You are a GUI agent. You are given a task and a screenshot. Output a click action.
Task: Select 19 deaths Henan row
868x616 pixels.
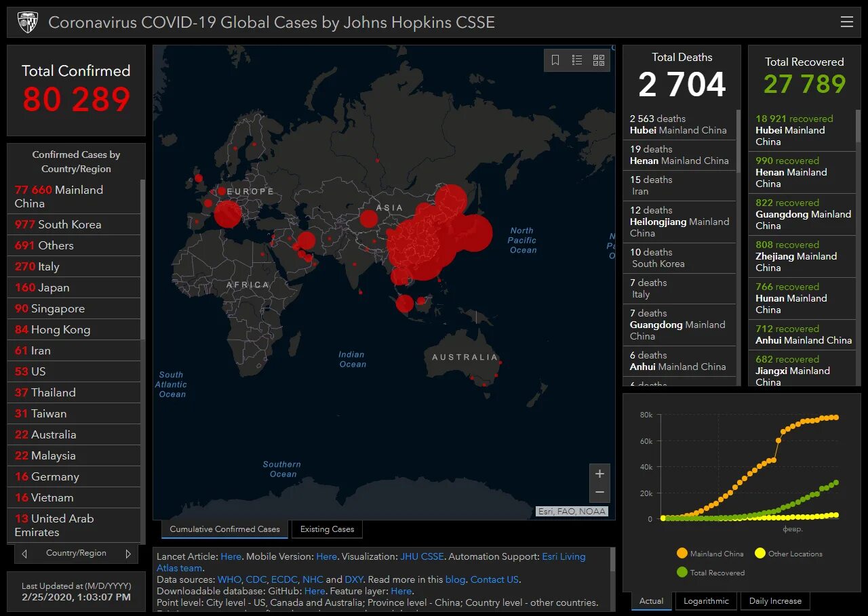679,155
